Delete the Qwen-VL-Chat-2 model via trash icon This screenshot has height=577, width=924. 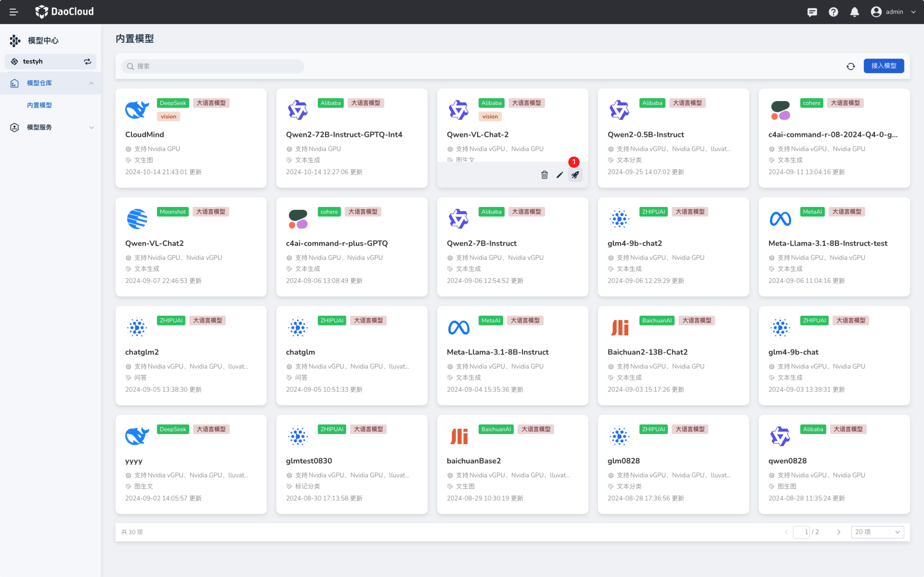click(x=544, y=175)
